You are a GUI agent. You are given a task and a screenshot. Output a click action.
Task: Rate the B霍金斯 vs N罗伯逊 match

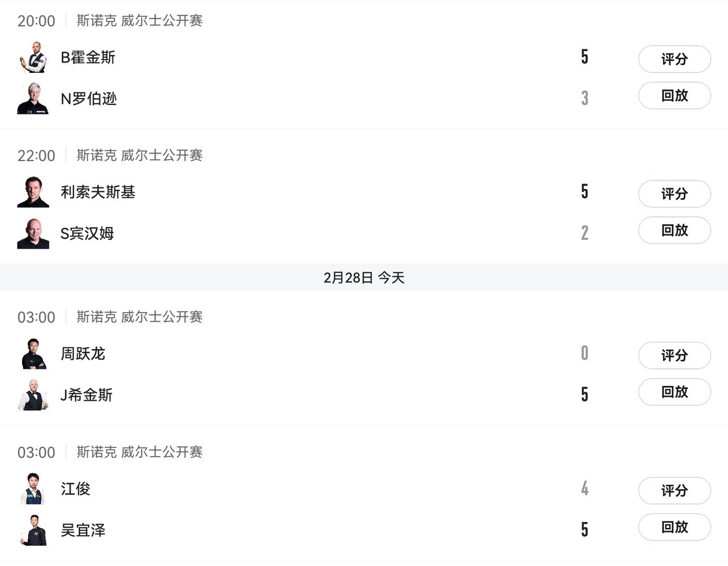click(x=674, y=59)
